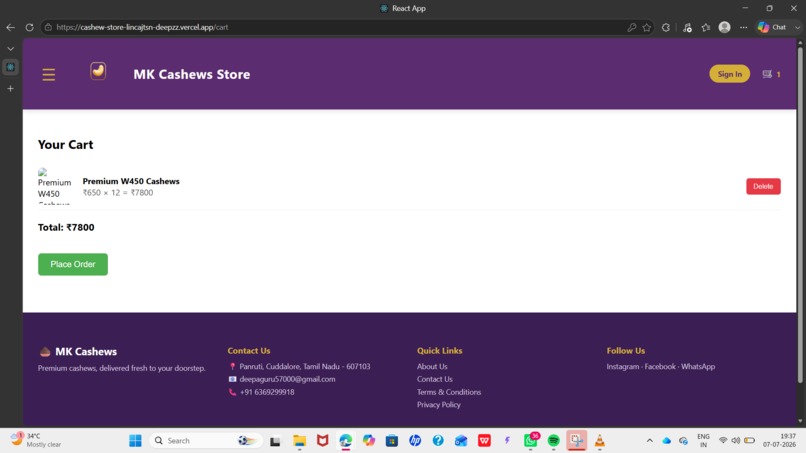Click the Panruti, Cuddalore address text
Viewport: 806px width, 453px height.
coord(305,367)
